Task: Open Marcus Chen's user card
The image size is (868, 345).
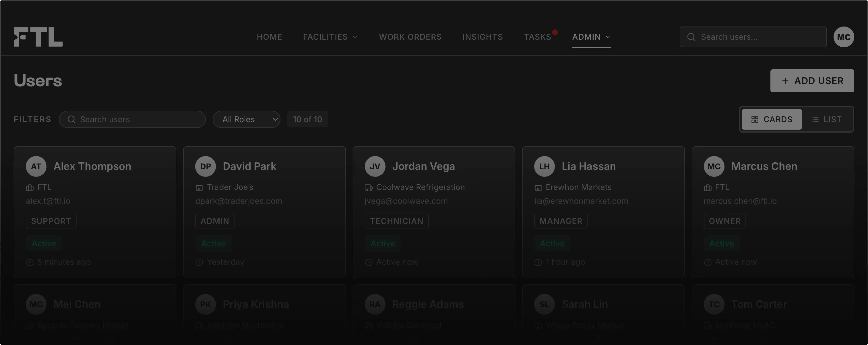Action: point(773,212)
